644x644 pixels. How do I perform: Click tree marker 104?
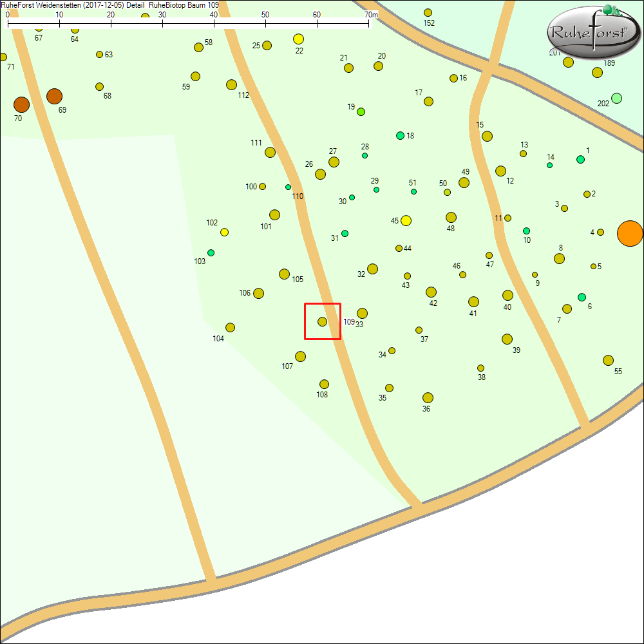click(230, 327)
